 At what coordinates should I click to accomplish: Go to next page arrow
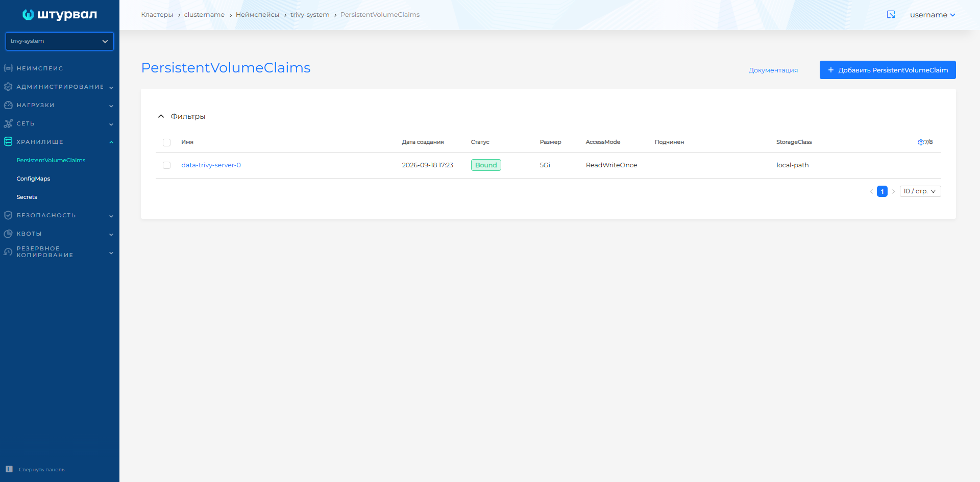893,191
